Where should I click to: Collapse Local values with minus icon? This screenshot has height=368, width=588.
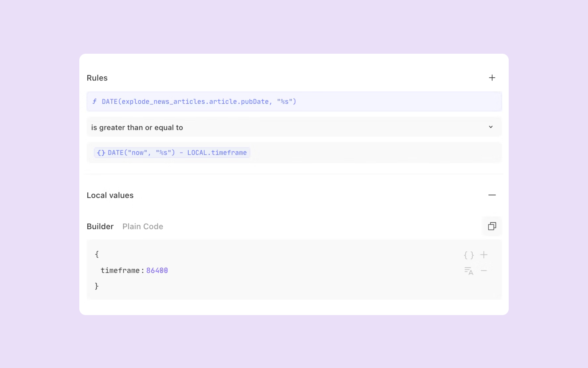pos(492,195)
